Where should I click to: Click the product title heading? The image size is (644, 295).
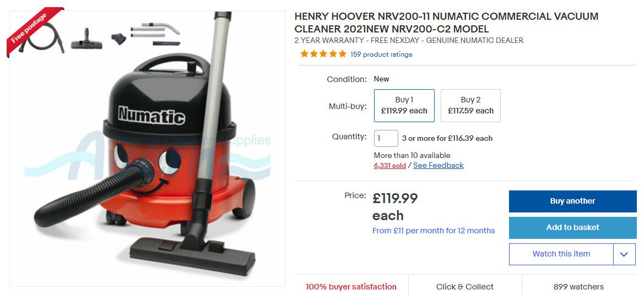446,23
